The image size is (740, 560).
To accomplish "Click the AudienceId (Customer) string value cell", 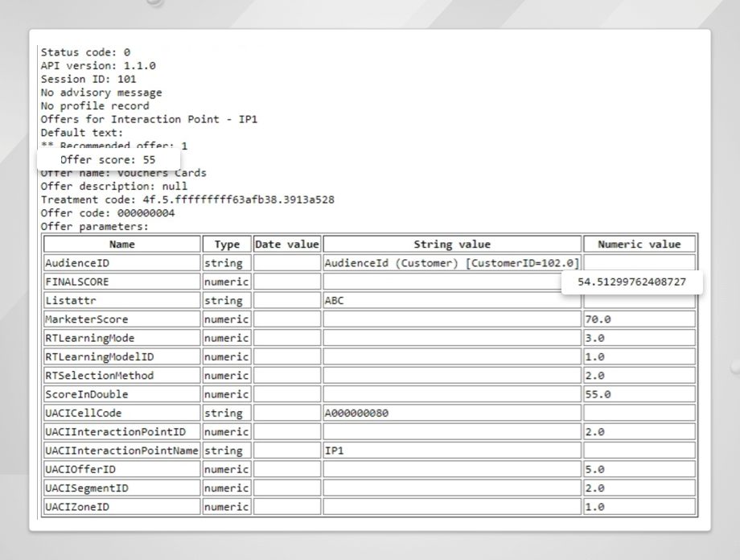I will (x=452, y=263).
